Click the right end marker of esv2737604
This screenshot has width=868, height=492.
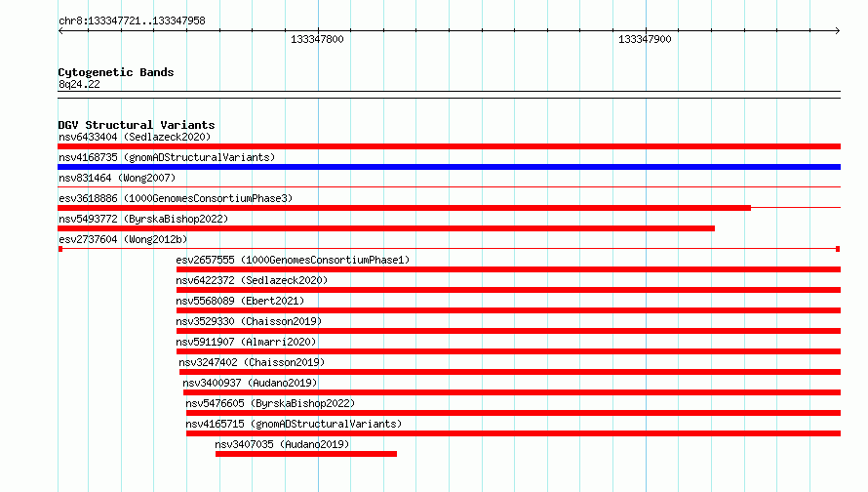pos(838,249)
